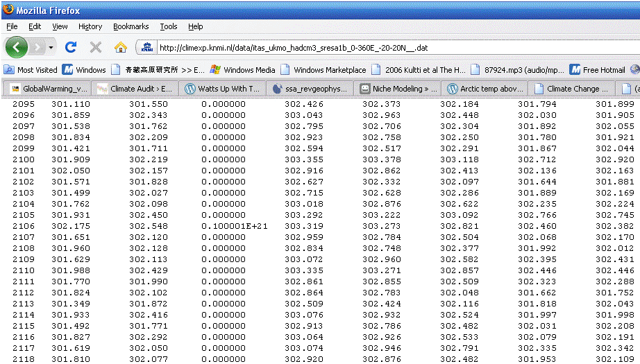
Task: Go to the Home page icon
Action: (120, 47)
